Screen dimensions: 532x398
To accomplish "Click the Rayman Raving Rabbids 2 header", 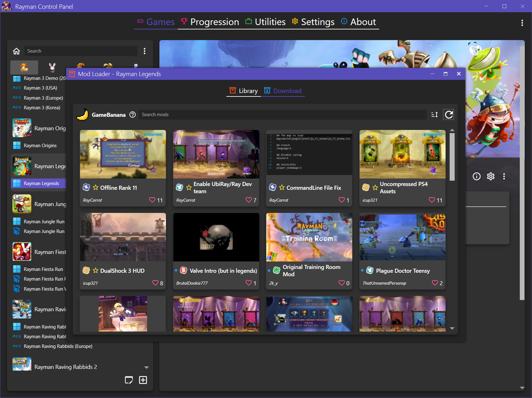I will 65,367.
